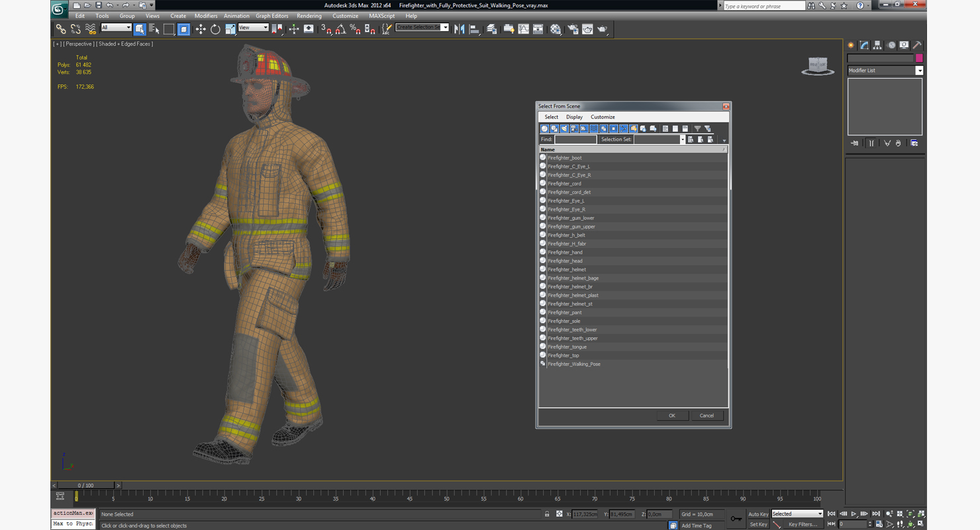Viewport: 980px width, 530px height.
Task: Click the Save File icon in quick access
Action: tap(99, 5)
